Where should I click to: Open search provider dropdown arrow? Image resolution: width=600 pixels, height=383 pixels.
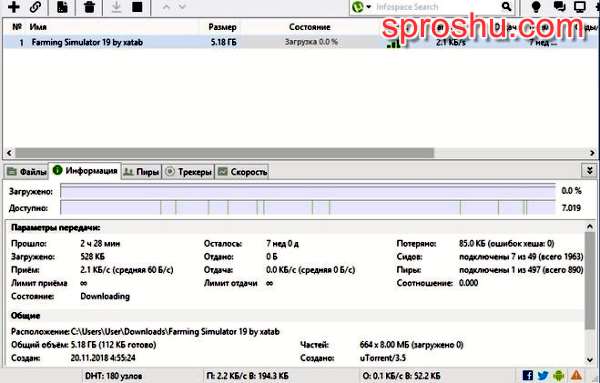(368, 7)
